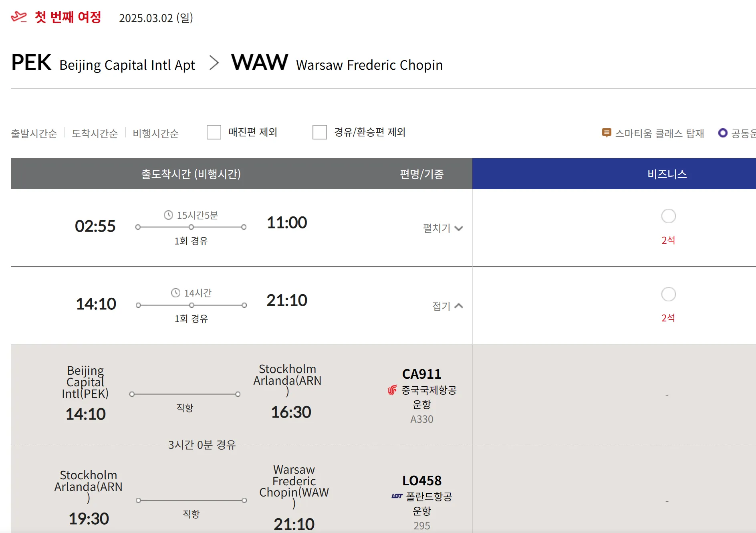Click the CA911 flight number
Image resolution: width=756 pixels, height=533 pixels.
(x=421, y=374)
